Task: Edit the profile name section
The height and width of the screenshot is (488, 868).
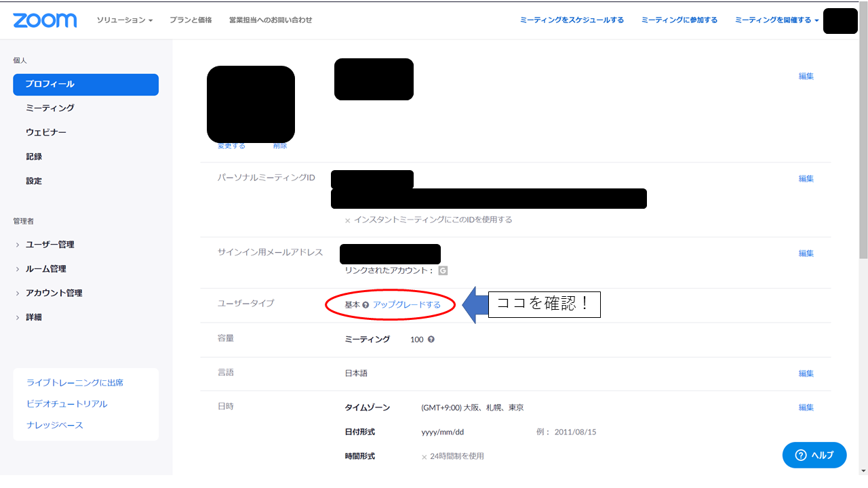Action: tap(806, 77)
